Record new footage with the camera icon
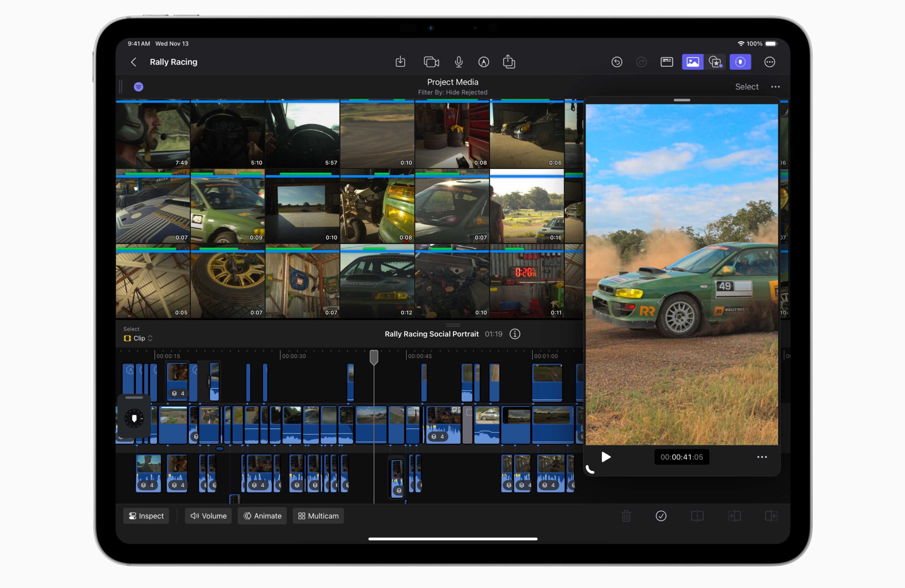 [431, 62]
